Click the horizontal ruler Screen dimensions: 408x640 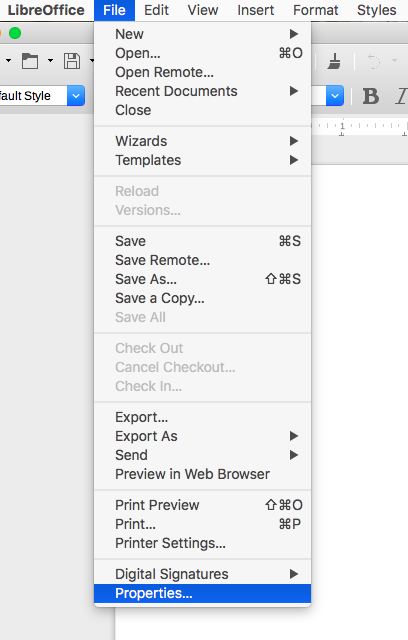click(x=359, y=127)
